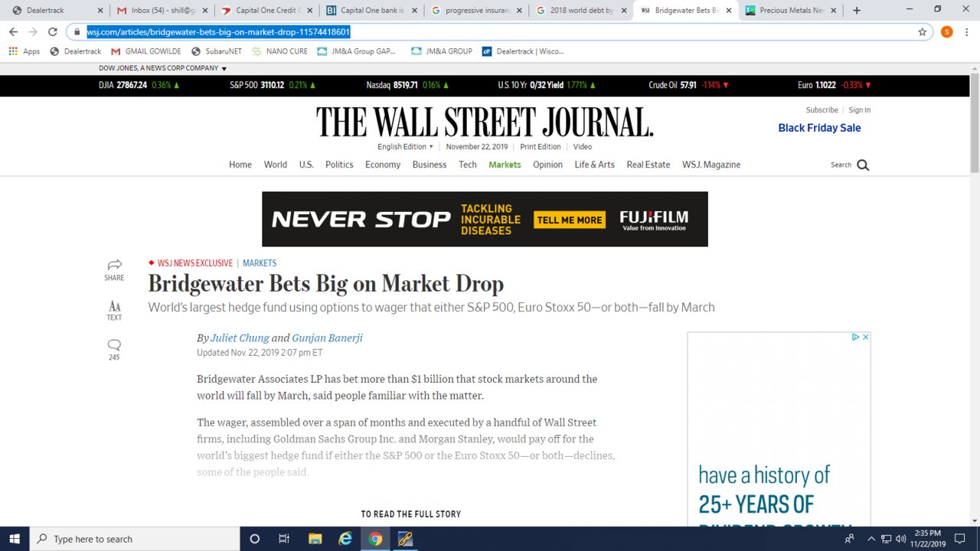
Task: Open the Chrome profile avatar
Action: 946,32
